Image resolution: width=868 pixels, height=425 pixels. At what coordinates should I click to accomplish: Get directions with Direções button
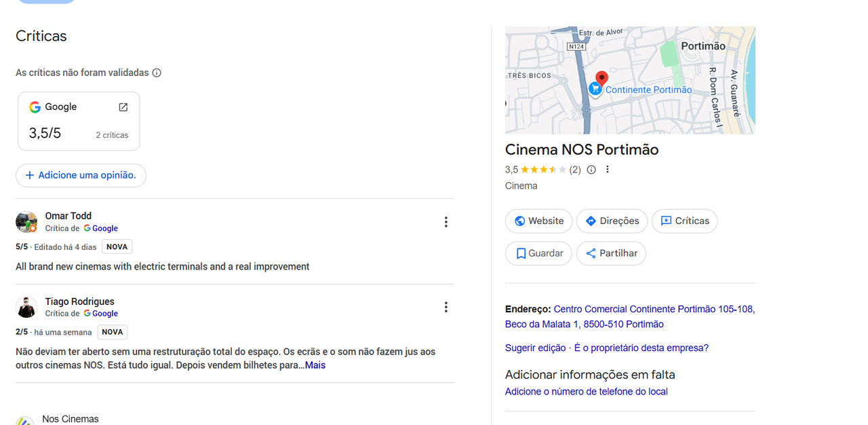click(612, 221)
